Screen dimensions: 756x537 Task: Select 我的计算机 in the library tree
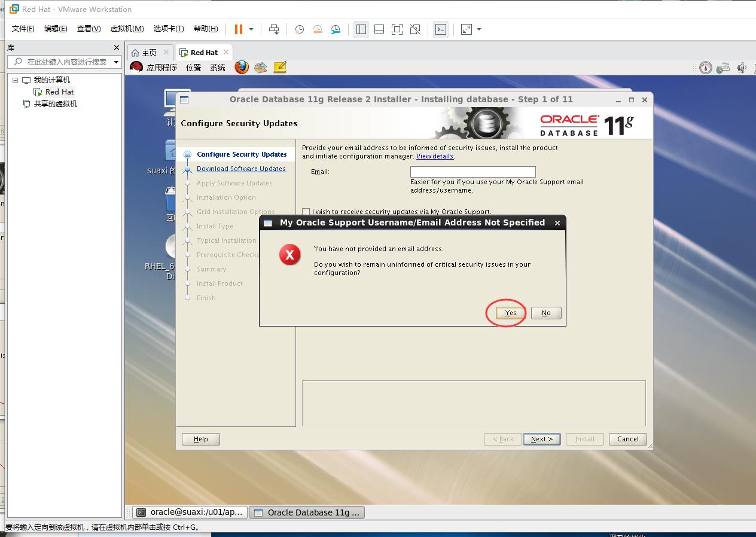(51, 80)
